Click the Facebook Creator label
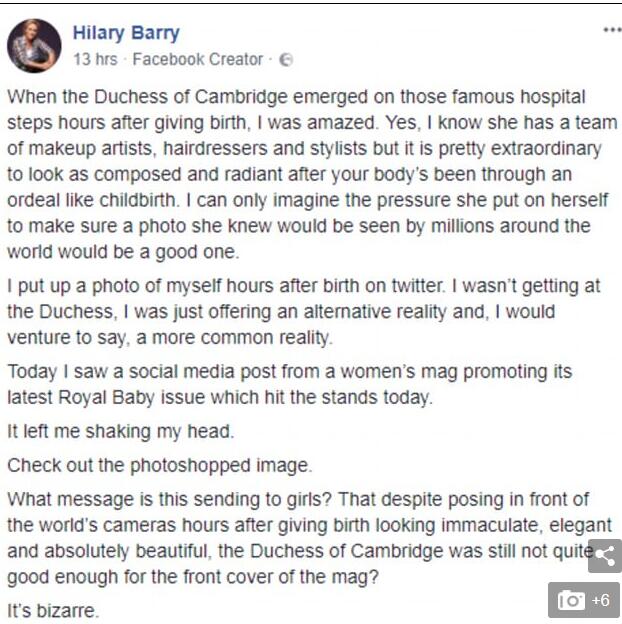The height and width of the screenshot is (624, 622). tap(197, 60)
